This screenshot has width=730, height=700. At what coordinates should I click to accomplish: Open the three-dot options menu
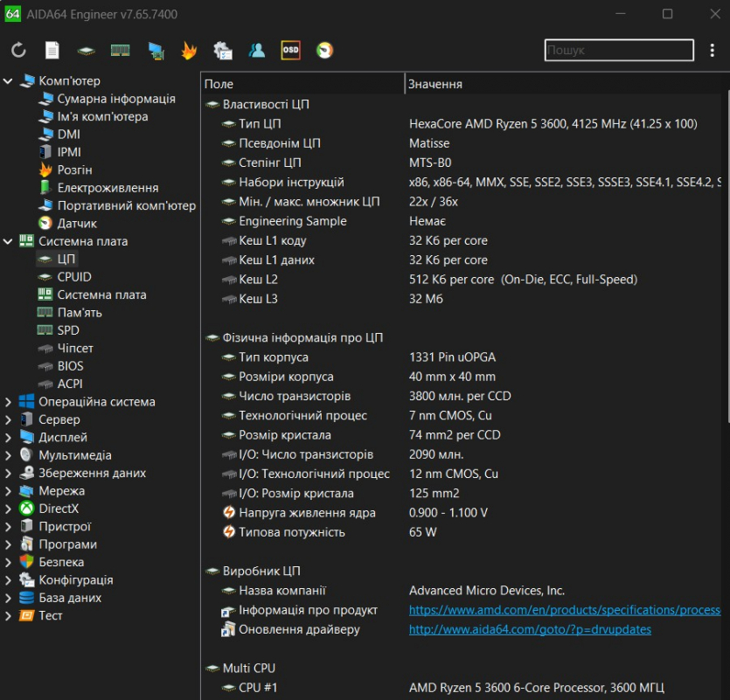tap(713, 51)
